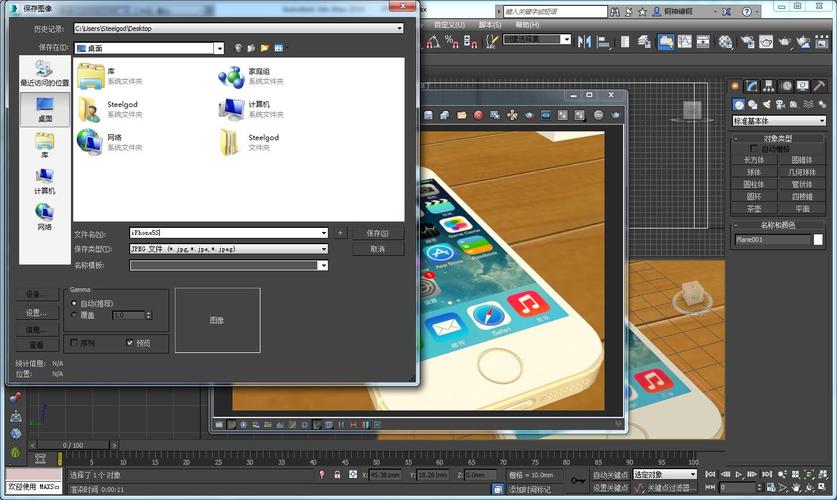Viewport: 837px width, 500px height.
Task: Click the Save (S) button in dialog
Action: [x=377, y=233]
